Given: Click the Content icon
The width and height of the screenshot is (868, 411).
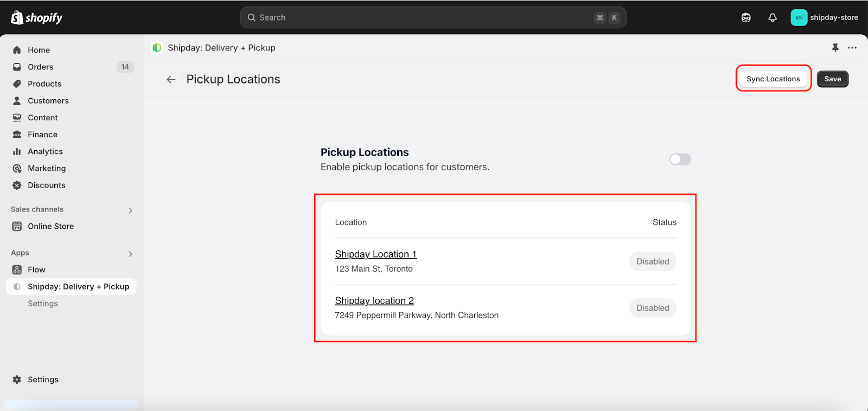Looking at the screenshot, I should [17, 118].
